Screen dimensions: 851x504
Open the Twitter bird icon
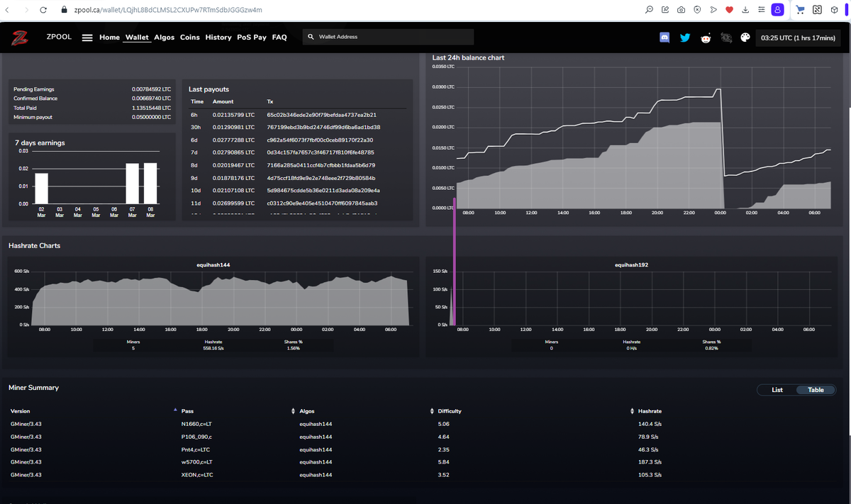685,38
